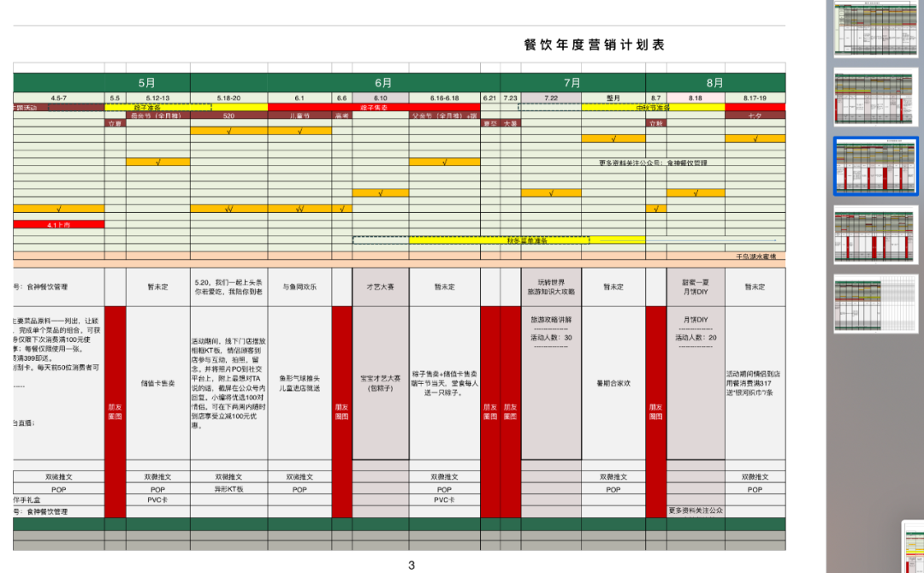
Task: Open the page 1 thumbnail in sidebar
Action: click(x=876, y=29)
